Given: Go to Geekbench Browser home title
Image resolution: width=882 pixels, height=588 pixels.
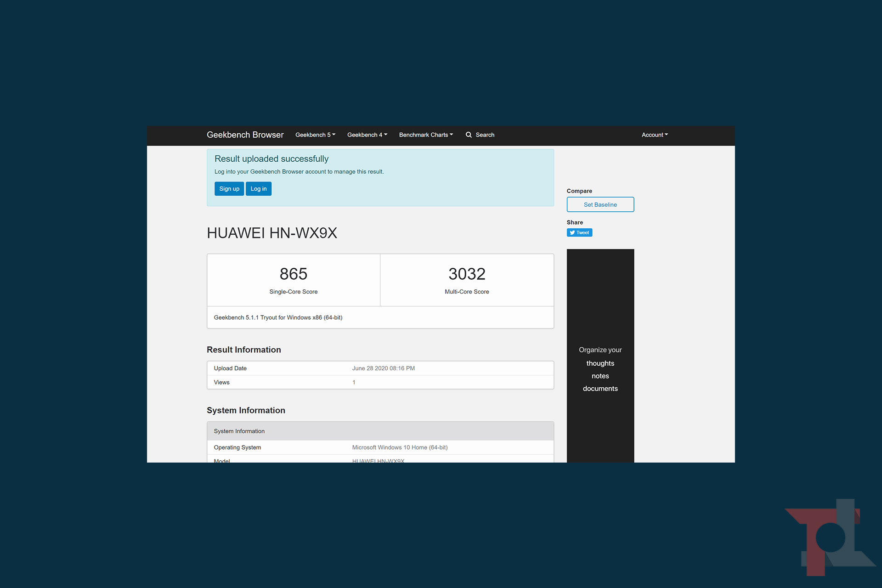Looking at the screenshot, I should point(245,135).
